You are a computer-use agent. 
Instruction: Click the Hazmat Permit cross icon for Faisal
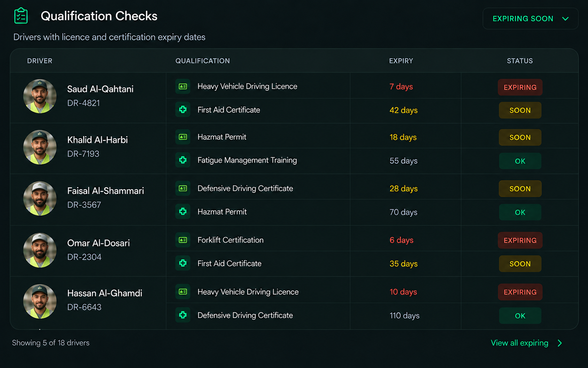click(183, 211)
